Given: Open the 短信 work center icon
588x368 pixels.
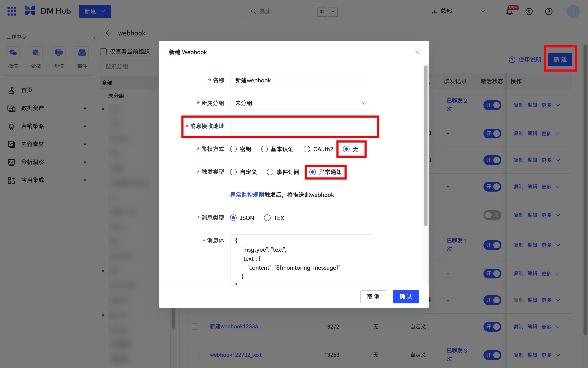Looking at the screenshot, I should [x=59, y=53].
